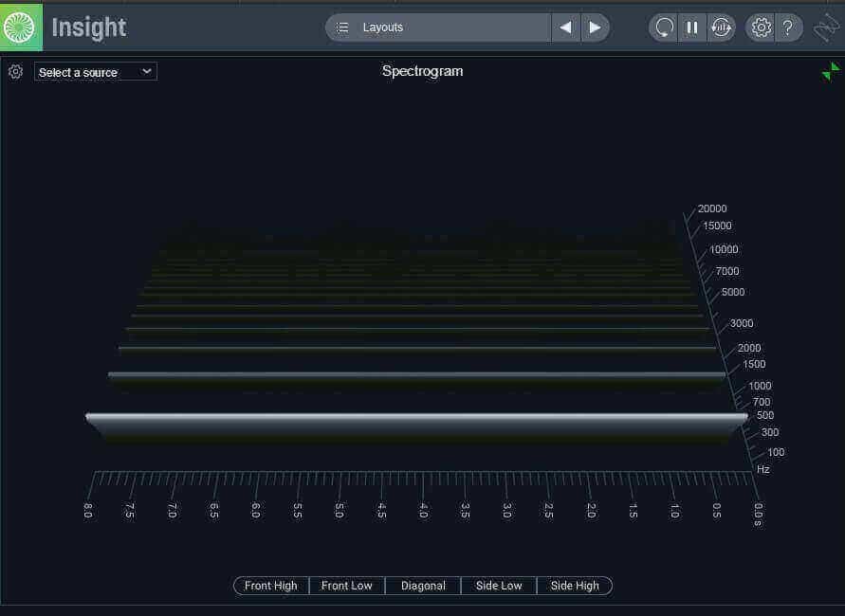845x616 pixels.
Task: Click the iZotope waveform logo icon
Action: point(827,28)
